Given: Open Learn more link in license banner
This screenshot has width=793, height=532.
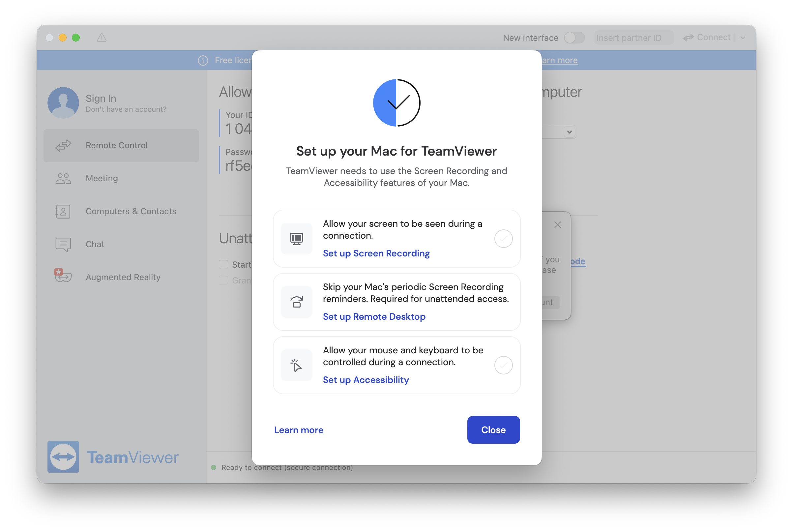Looking at the screenshot, I should pyautogui.click(x=560, y=60).
